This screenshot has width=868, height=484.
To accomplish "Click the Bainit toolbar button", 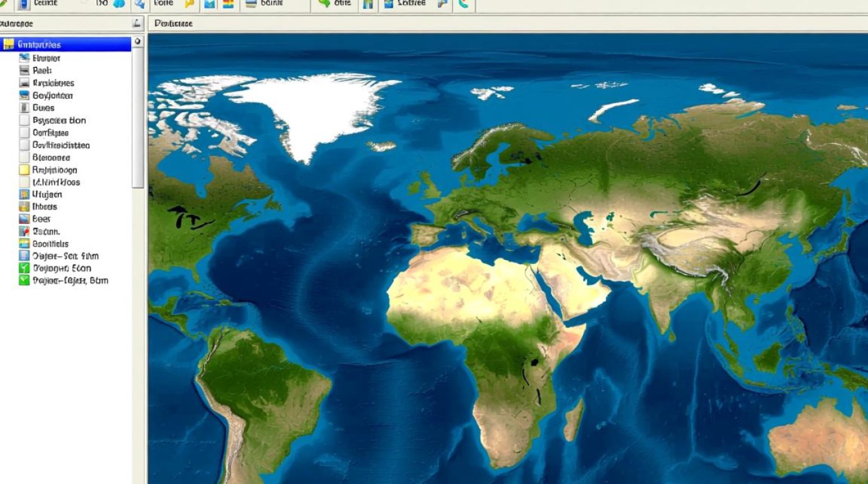I will pos(269,4).
